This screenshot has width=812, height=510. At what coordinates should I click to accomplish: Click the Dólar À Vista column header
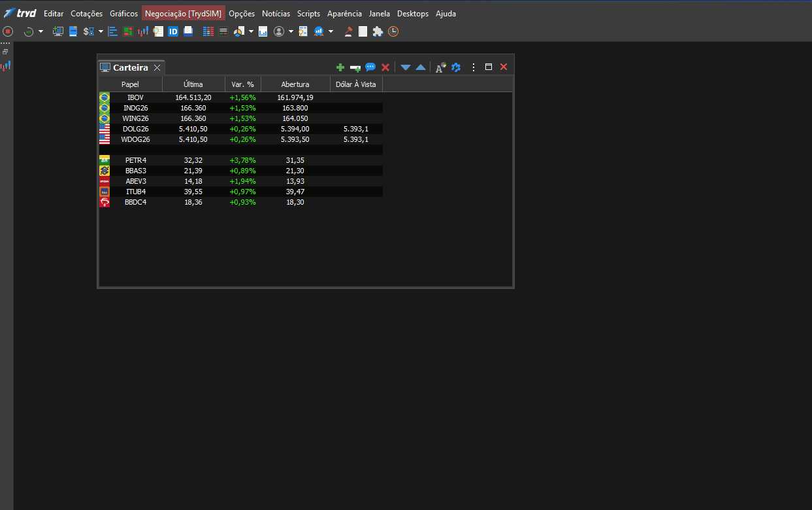click(356, 84)
